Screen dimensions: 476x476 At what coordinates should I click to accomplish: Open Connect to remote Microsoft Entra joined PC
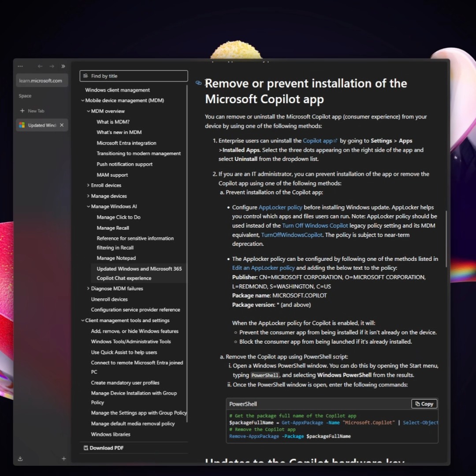pyautogui.click(x=137, y=367)
